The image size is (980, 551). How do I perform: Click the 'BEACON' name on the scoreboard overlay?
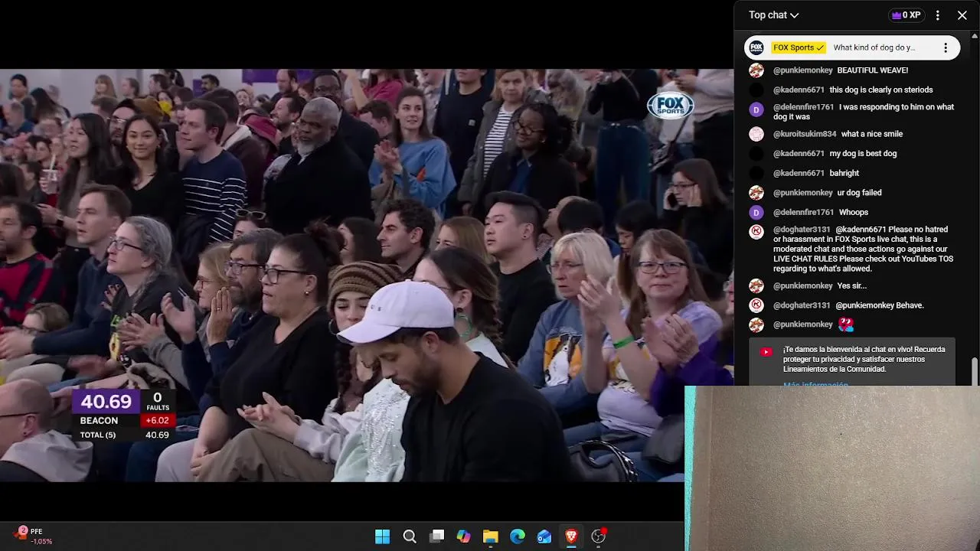pyautogui.click(x=99, y=421)
